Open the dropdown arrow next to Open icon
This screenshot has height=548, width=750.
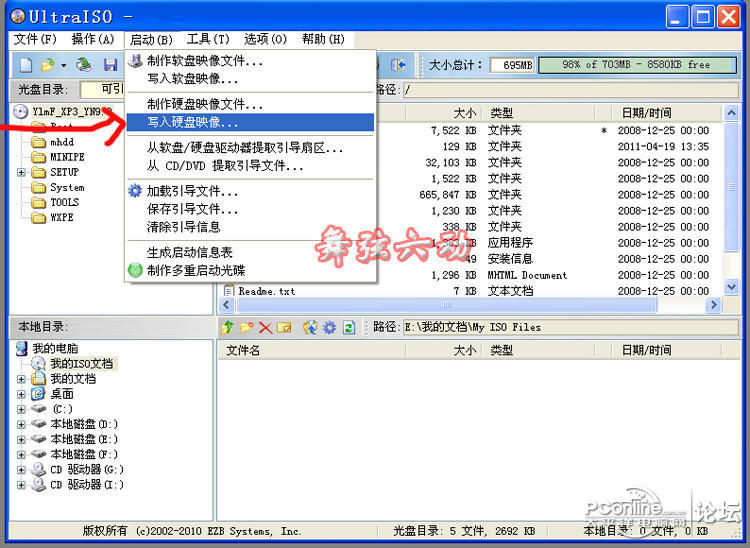coord(63,65)
